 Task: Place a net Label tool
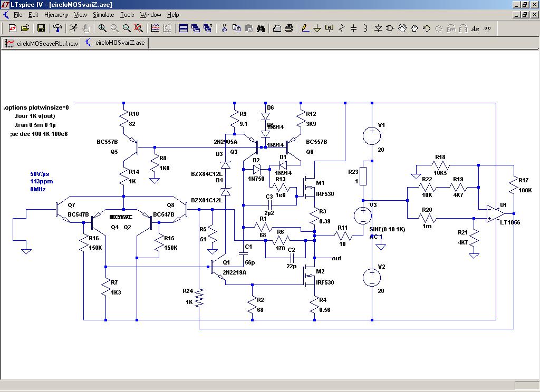coord(330,28)
